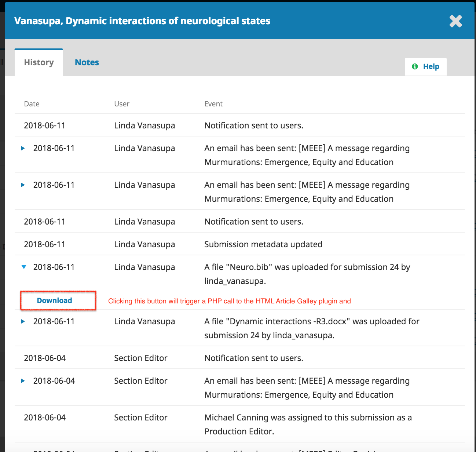Select the History tab
476x452 pixels.
(39, 62)
